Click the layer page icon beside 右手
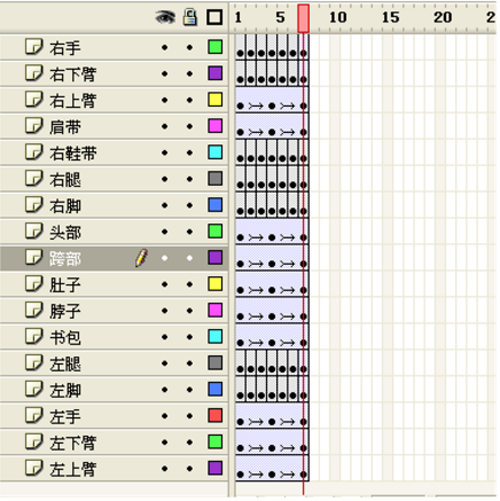This screenshot has width=500, height=501. click(x=34, y=47)
